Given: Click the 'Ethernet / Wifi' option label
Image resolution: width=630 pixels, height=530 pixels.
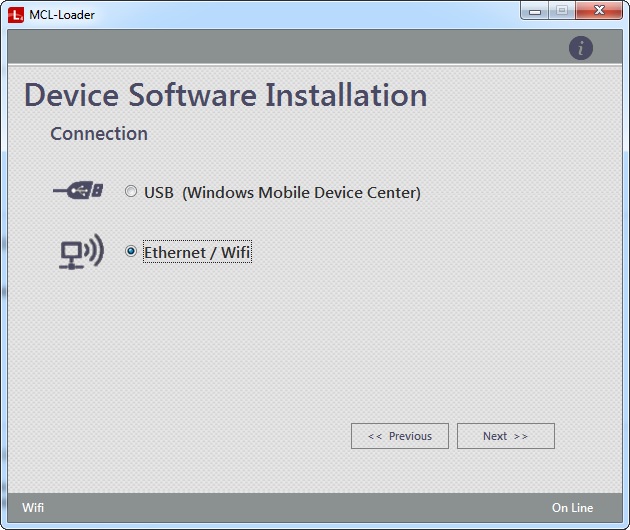Looking at the screenshot, I should (197, 252).
